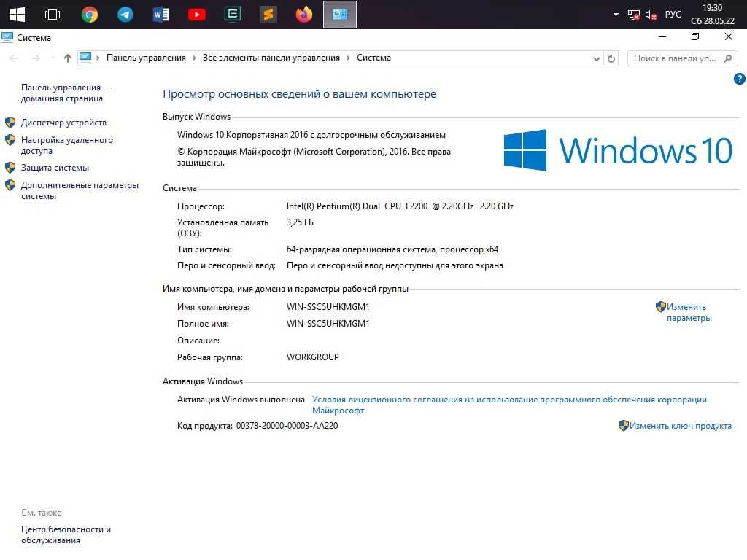Expand the chevron after Панель управления
Viewport: 747px width, 560px height.
(194, 58)
